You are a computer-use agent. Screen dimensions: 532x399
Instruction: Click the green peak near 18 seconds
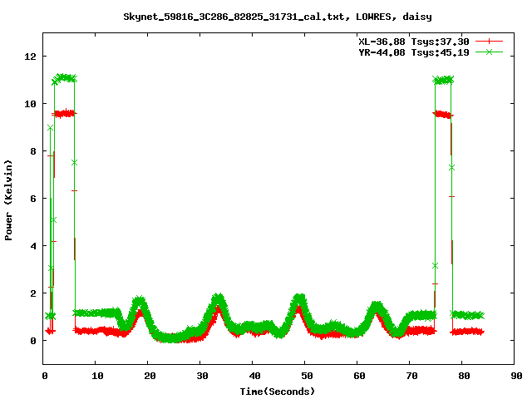click(x=139, y=303)
